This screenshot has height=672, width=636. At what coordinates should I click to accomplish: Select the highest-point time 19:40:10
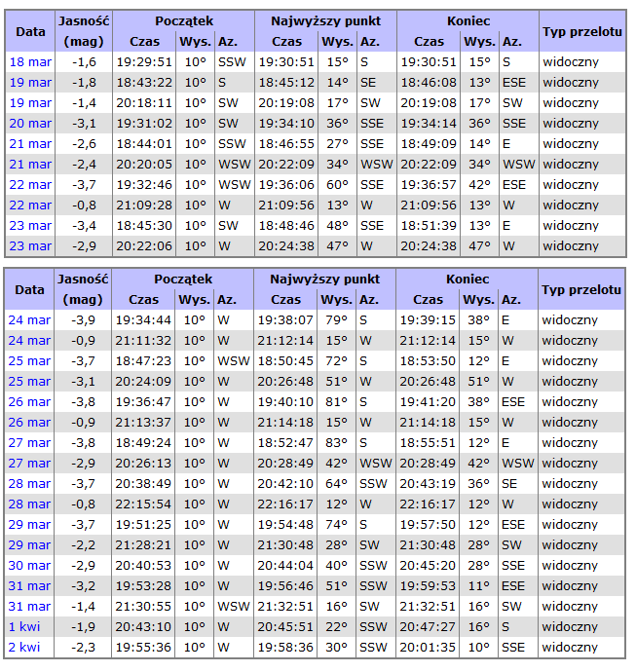coord(285,402)
